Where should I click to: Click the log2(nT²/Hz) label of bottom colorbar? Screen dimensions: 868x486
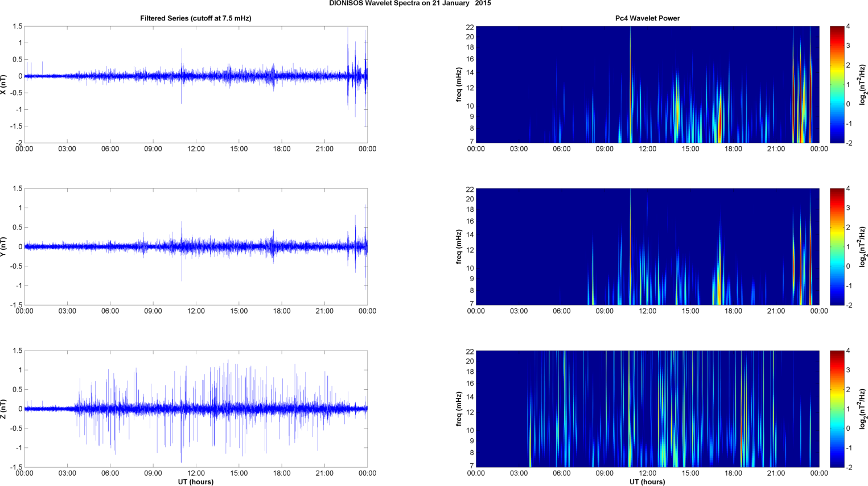coord(862,409)
